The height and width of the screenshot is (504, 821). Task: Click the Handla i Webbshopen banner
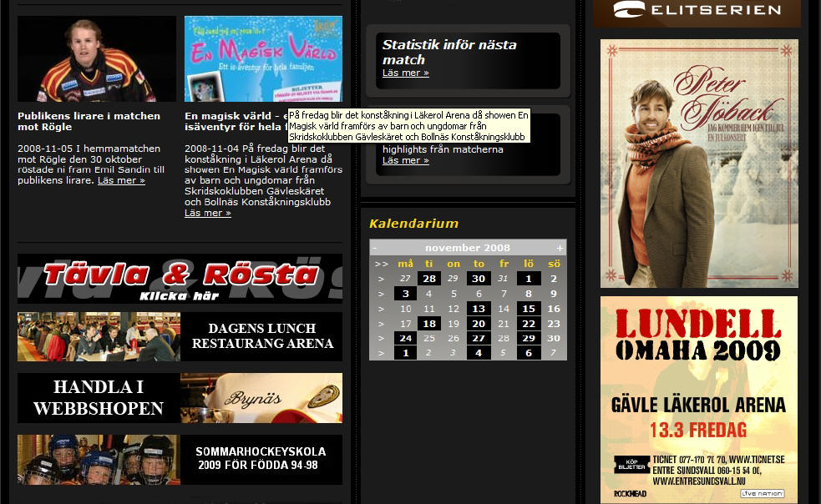coord(180,398)
